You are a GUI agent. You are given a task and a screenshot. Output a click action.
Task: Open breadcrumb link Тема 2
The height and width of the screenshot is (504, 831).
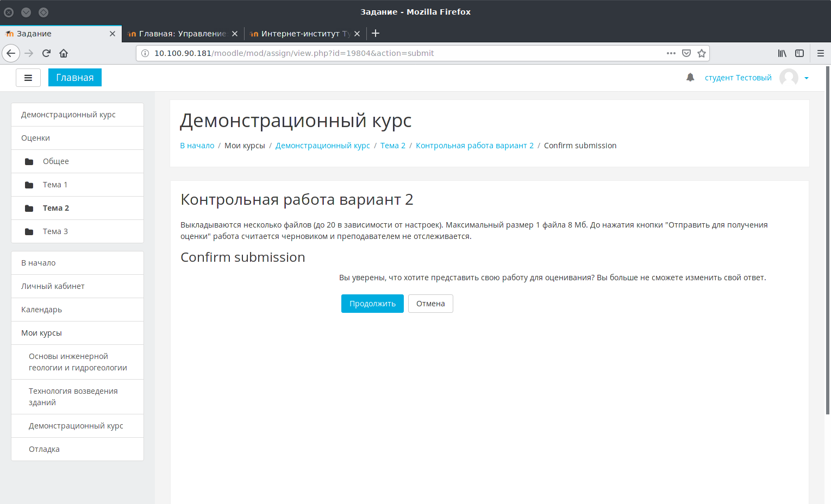point(393,146)
